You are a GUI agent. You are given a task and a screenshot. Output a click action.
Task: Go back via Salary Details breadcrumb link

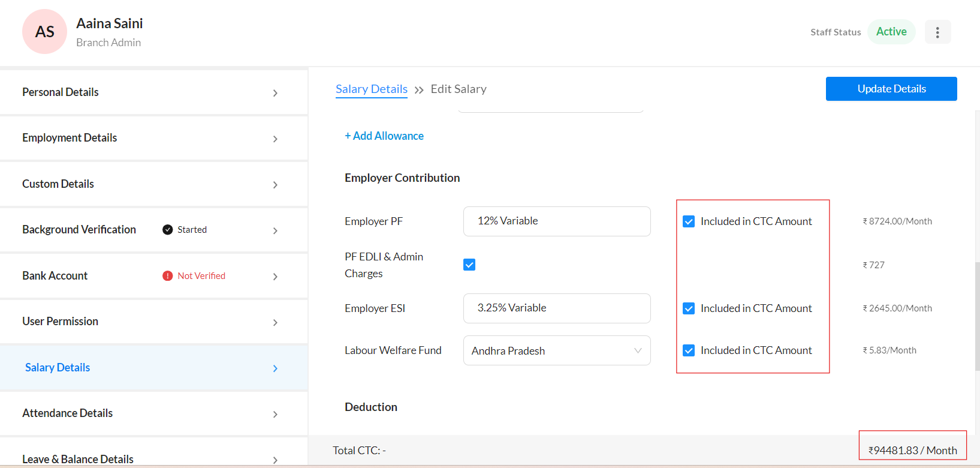372,89
